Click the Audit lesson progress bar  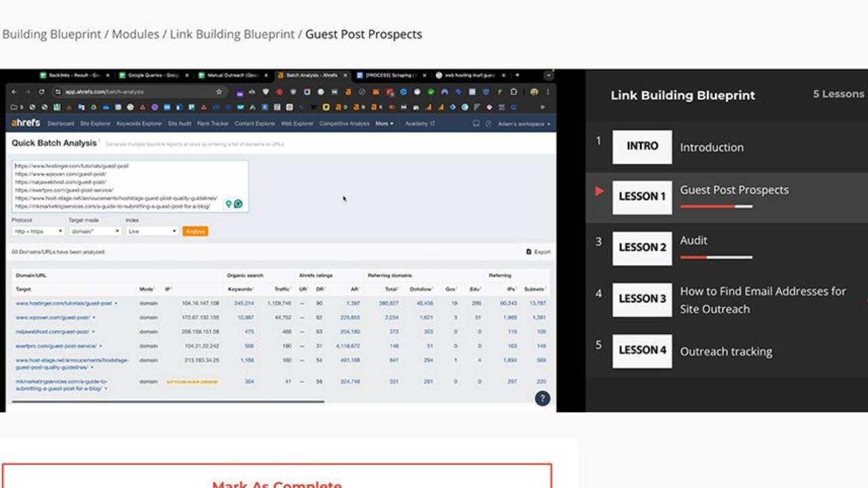pyautogui.click(x=716, y=257)
